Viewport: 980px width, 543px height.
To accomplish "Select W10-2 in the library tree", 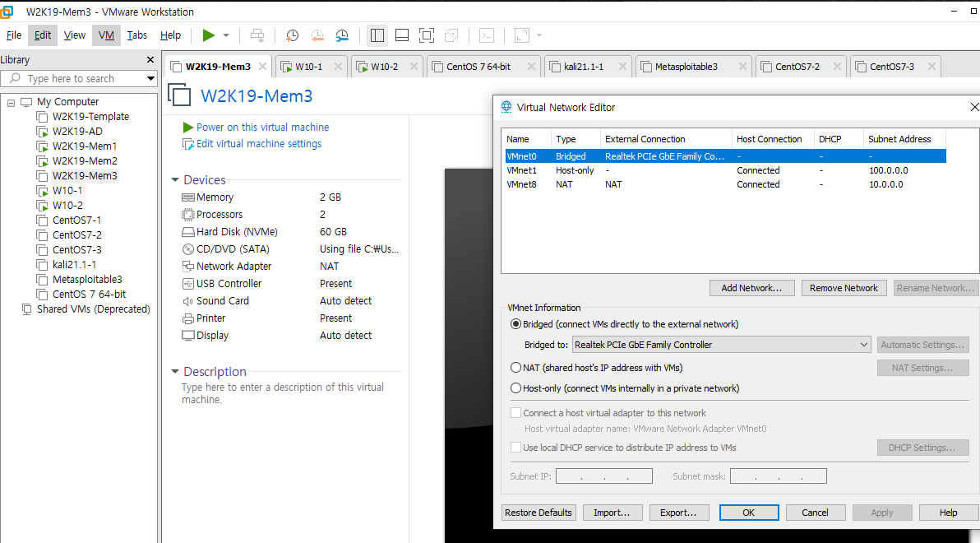I will (x=67, y=205).
